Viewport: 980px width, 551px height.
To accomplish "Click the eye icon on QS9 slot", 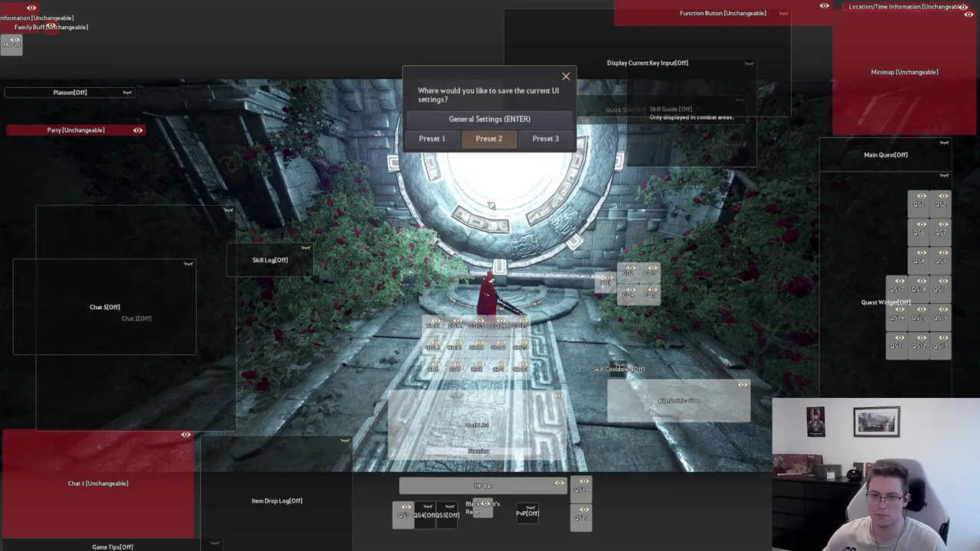I will click(x=943, y=253).
